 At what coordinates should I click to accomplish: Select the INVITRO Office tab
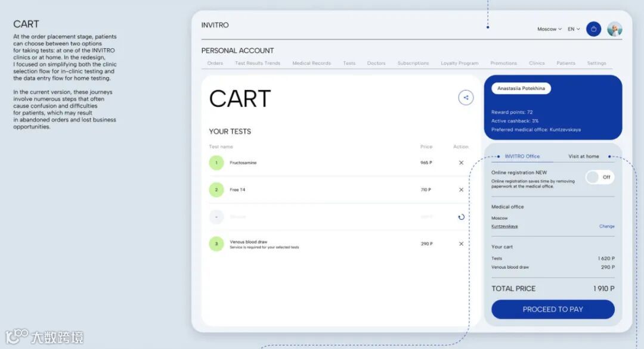point(522,156)
